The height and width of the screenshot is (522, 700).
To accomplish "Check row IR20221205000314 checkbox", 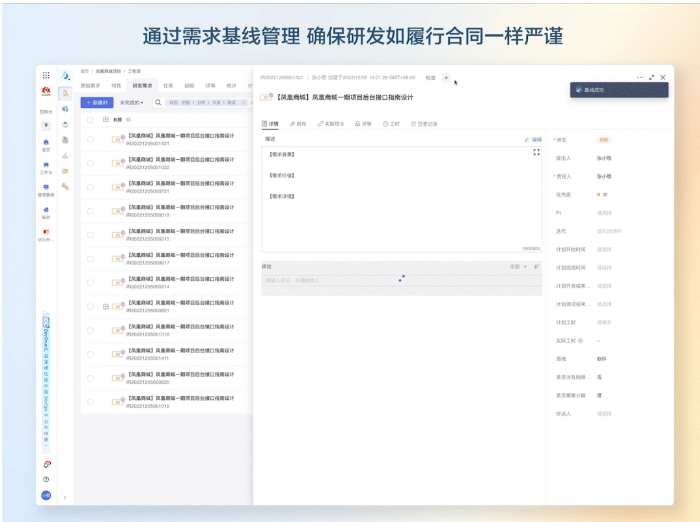I will 90,283.
